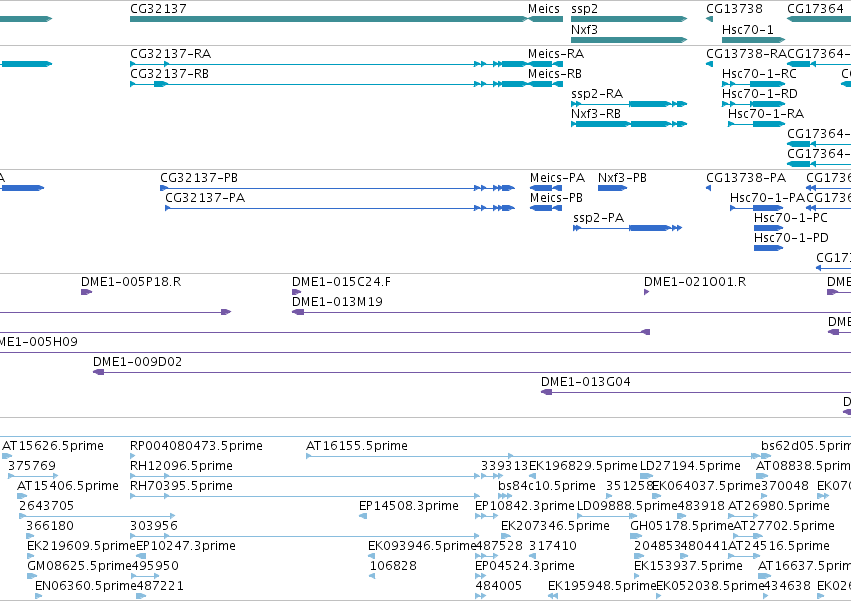
Task: Click EST EP14508.3prime
Action: coord(363,516)
